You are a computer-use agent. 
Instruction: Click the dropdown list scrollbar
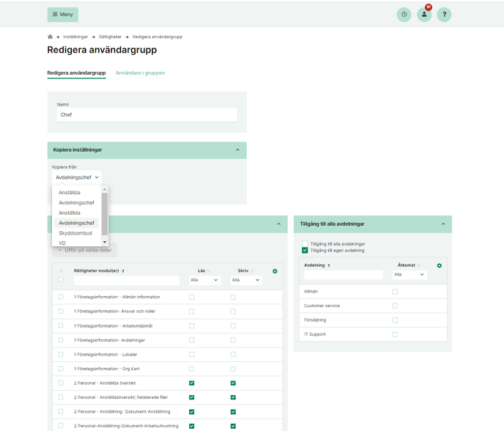pyautogui.click(x=105, y=213)
